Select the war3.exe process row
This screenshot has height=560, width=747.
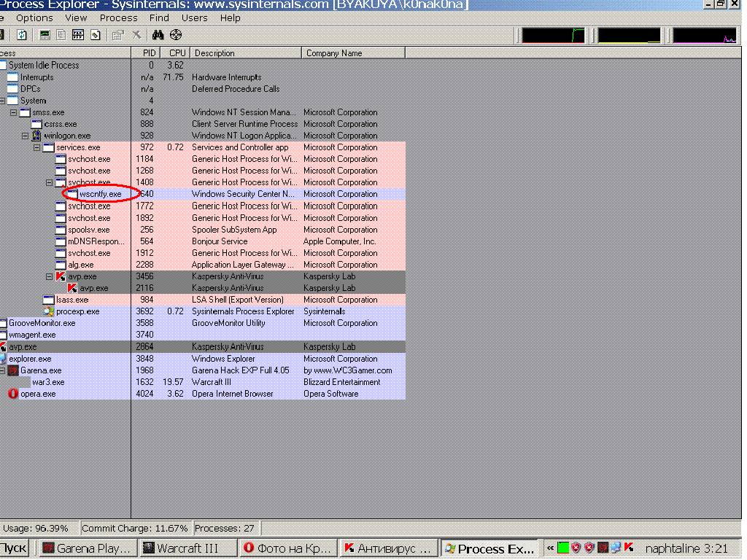203,382
